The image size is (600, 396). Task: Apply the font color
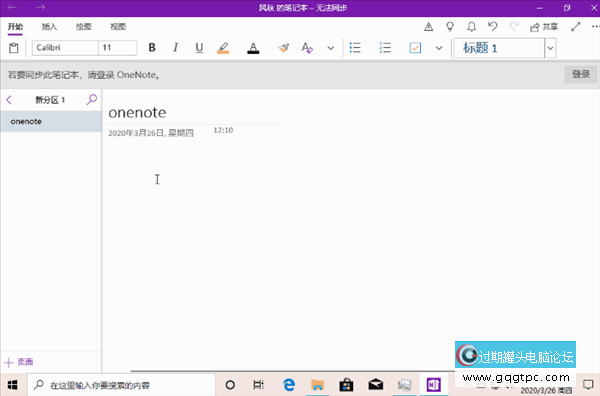[x=253, y=48]
